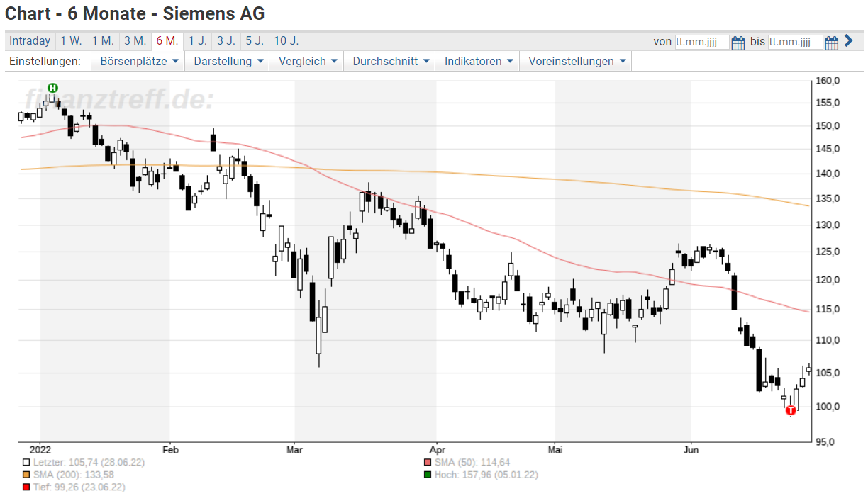
Task: Click the 'Jun' x-axis label
Action: (x=691, y=449)
